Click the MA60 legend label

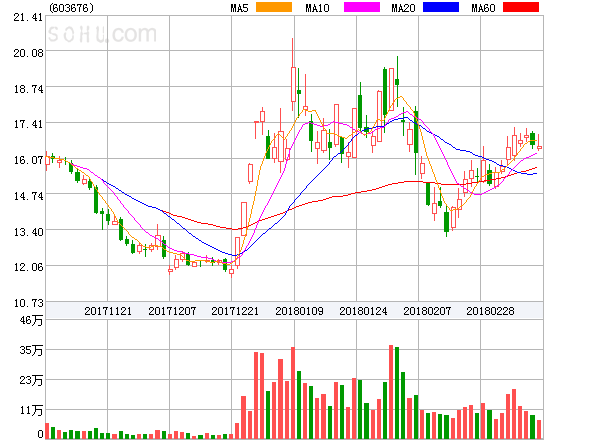483,8
